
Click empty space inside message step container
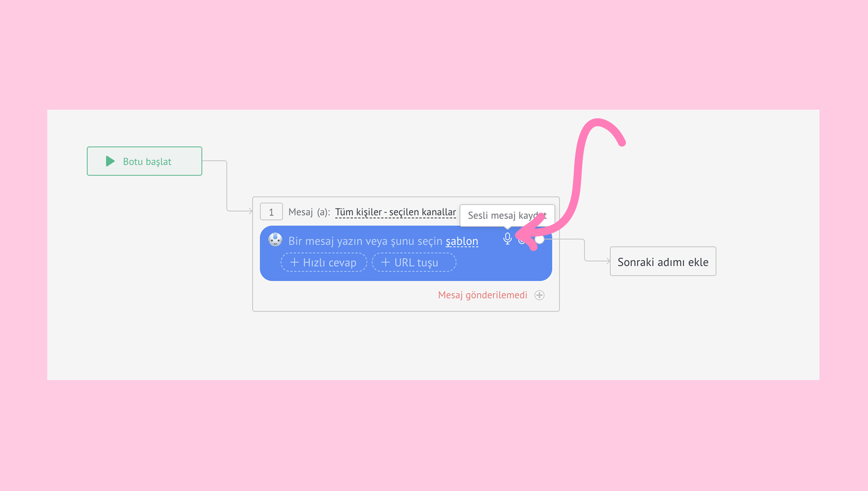340,297
